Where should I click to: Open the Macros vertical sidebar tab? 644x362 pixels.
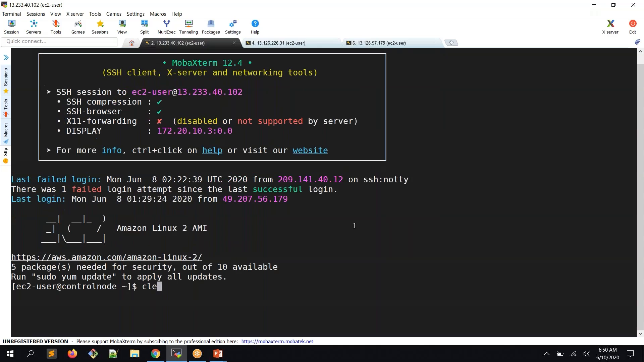tap(6, 133)
